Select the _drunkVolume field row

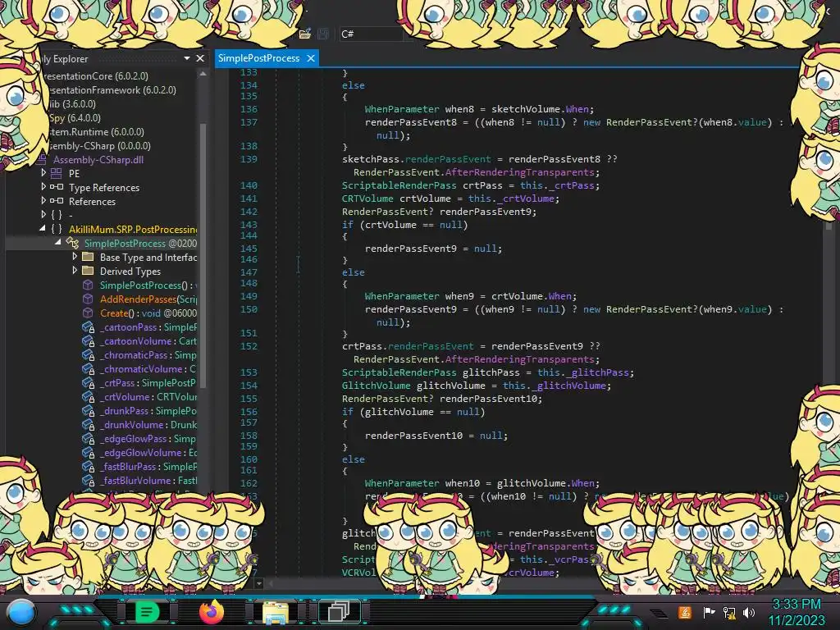click(139, 425)
